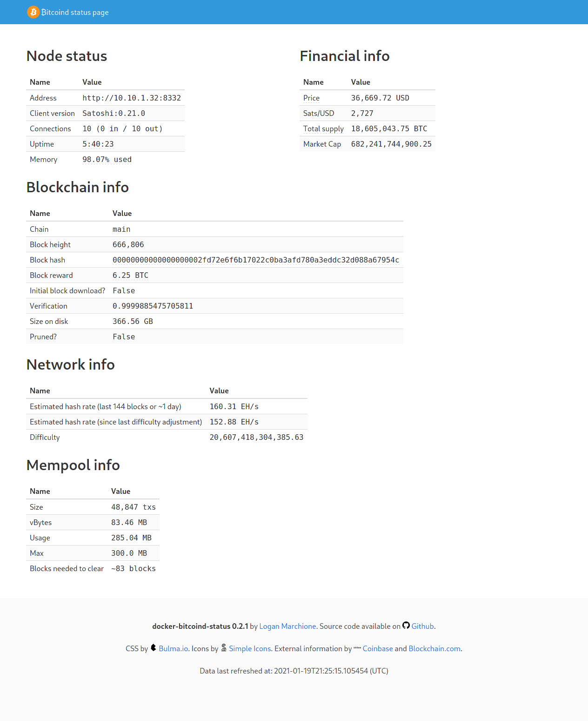Click the Simple Icons logo in footer
The width and height of the screenshot is (588, 721).
point(224,648)
